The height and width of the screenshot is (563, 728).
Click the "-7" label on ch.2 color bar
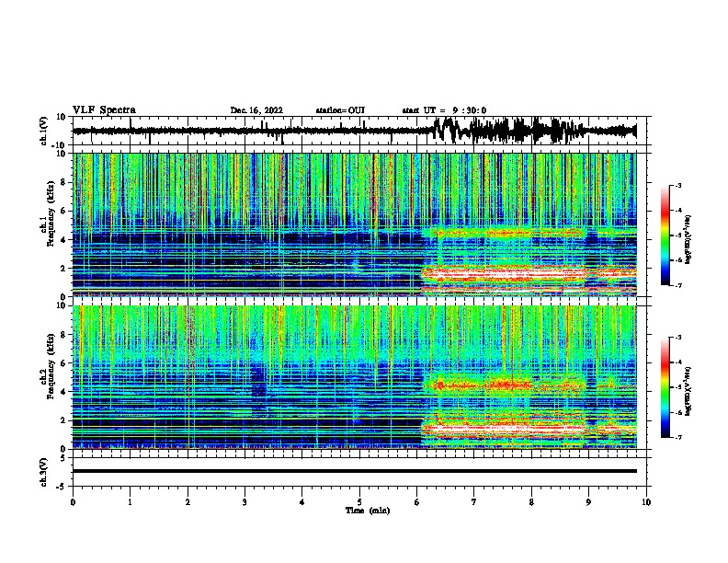coord(677,438)
